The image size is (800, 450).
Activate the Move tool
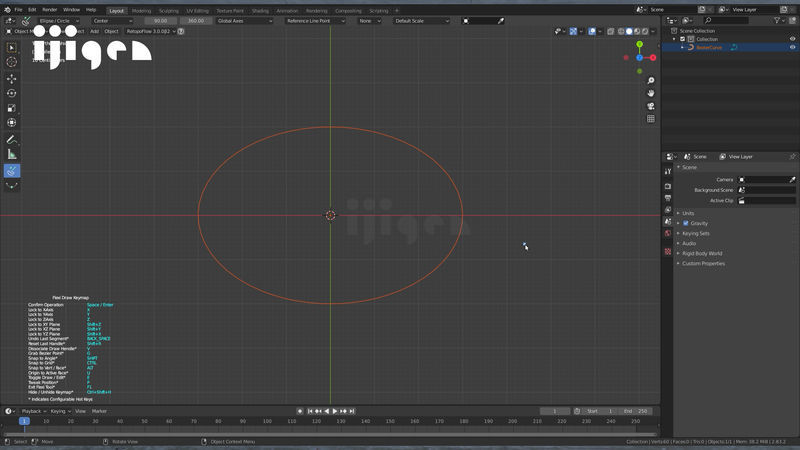tap(12, 79)
